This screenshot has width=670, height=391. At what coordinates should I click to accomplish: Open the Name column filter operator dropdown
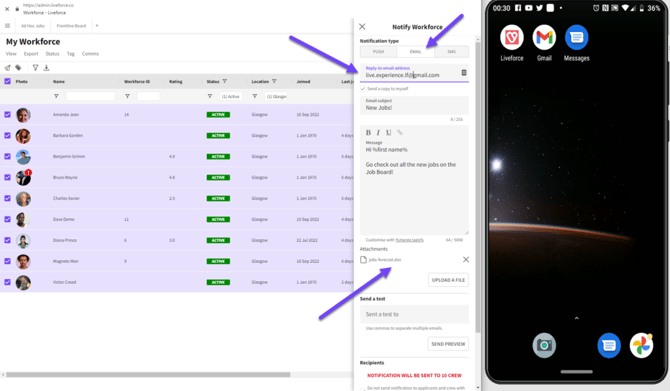pos(56,96)
